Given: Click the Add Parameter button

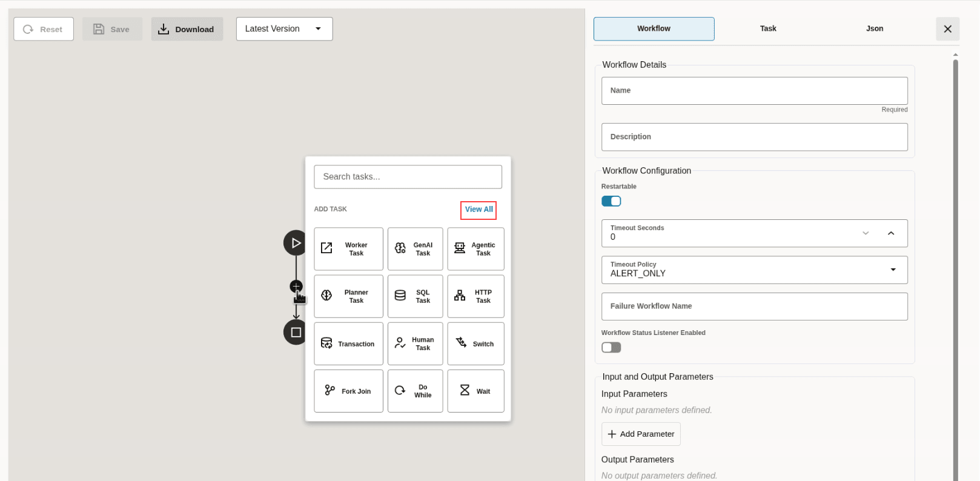Looking at the screenshot, I should [641, 434].
